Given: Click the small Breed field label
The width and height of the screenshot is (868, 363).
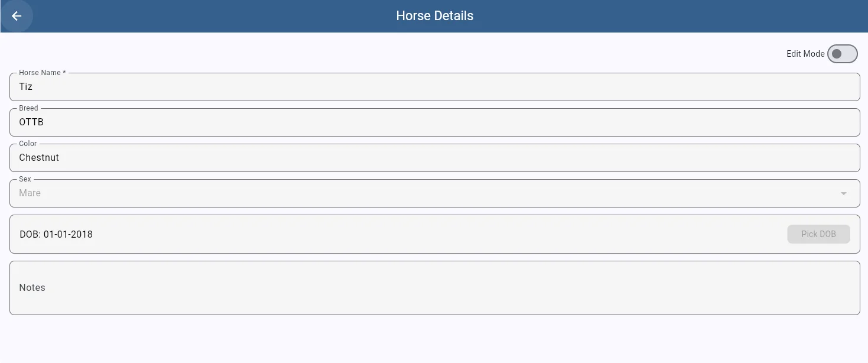Looking at the screenshot, I should click(28, 108).
